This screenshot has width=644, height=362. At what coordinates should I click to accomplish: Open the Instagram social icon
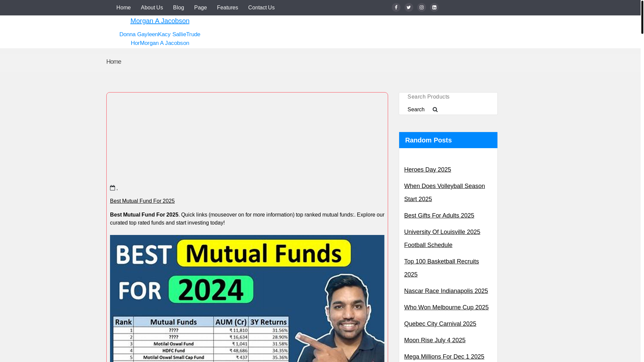point(421,7)
